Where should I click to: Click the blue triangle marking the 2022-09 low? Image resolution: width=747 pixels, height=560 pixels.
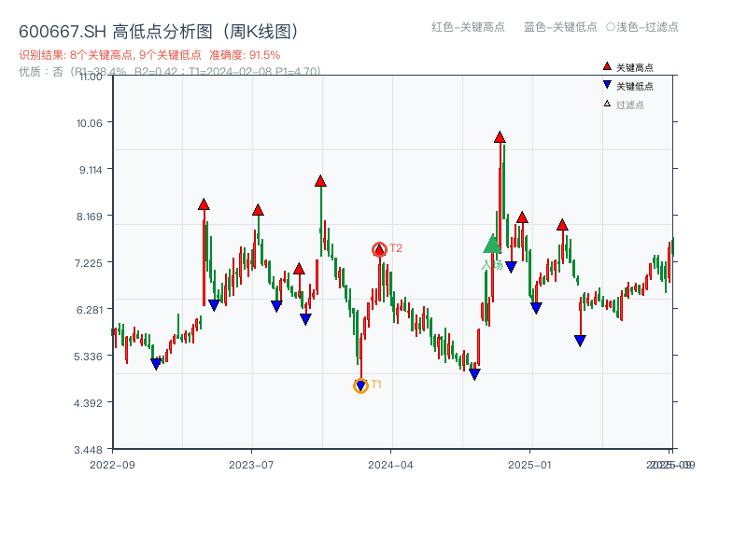155,363
